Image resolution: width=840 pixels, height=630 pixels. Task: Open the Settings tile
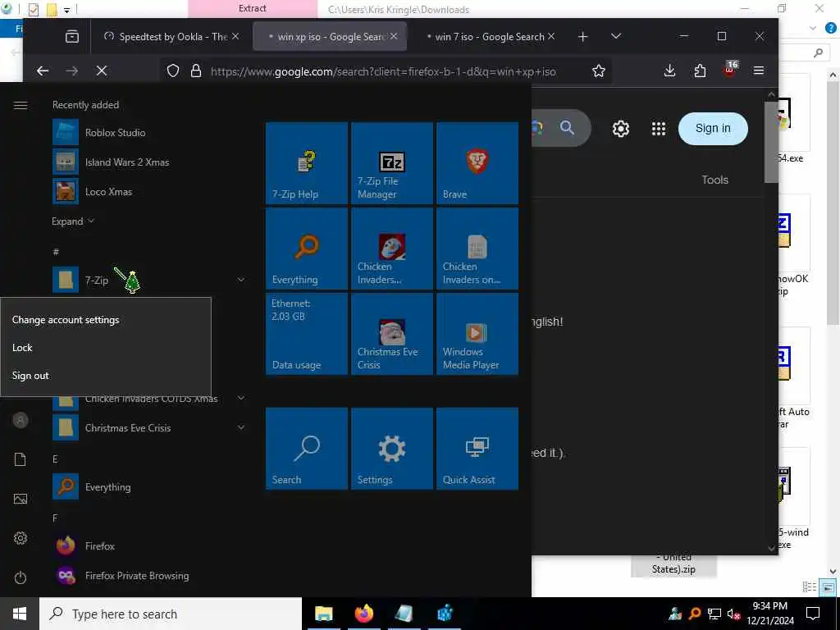(x=391, y=449)
